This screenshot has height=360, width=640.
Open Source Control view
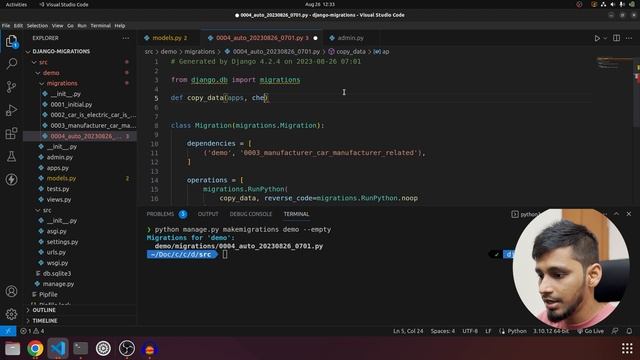[11, 87]
